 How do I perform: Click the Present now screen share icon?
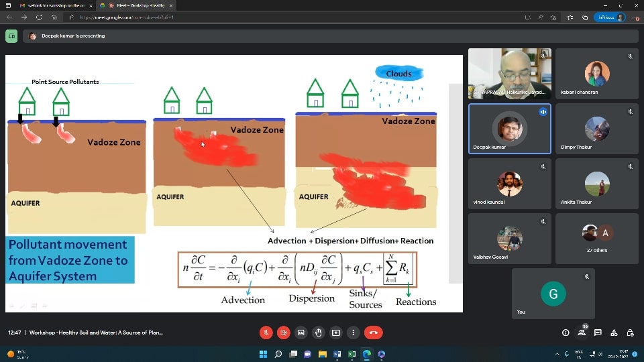click(x=335, y=333)
